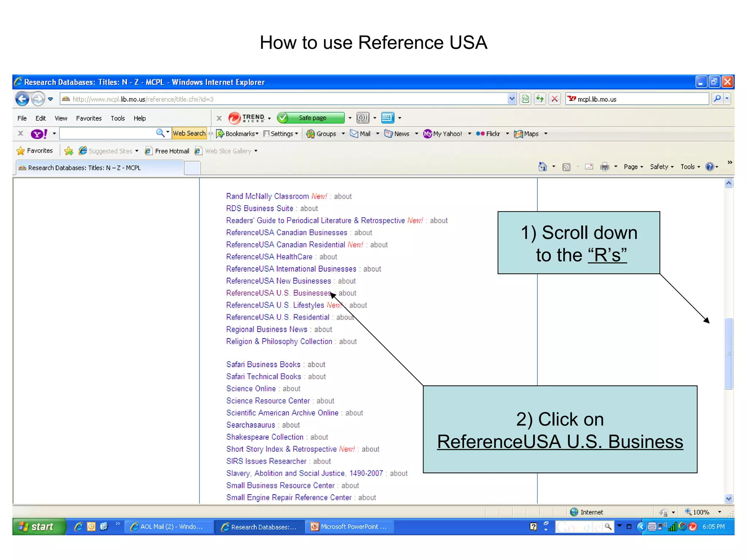The width and height of the screenshot is (747, 560).
Task: Click the browser Back arrow button
Action: coord(22,99)
